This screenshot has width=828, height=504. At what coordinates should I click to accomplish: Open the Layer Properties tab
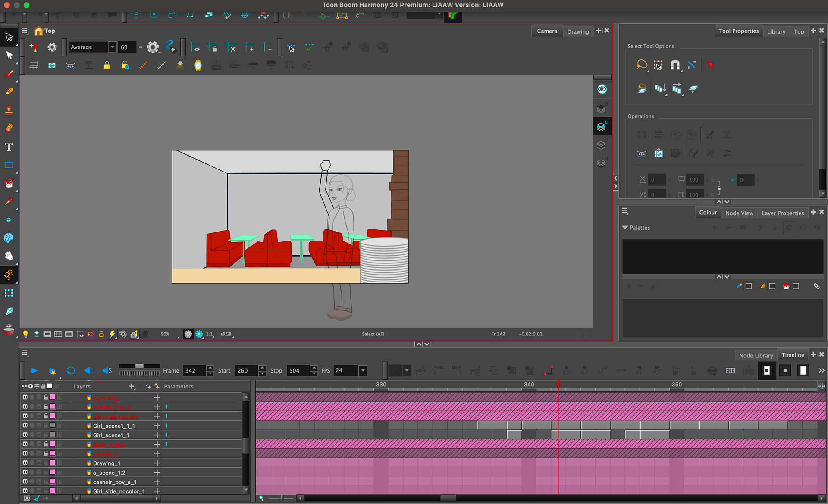coord(783,213)
